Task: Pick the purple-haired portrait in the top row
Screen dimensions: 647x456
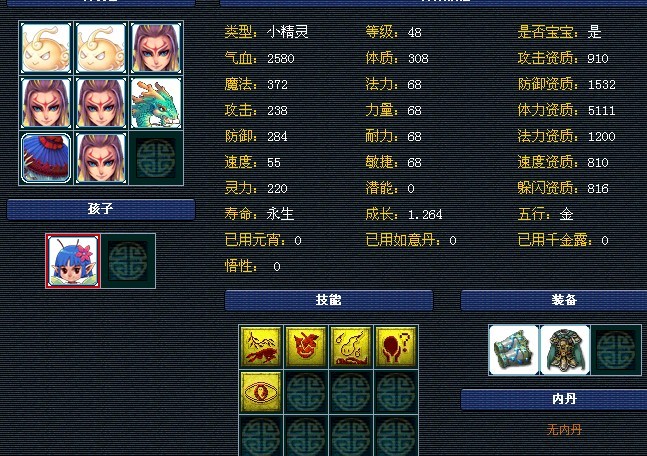Action: tap(156, 48)
